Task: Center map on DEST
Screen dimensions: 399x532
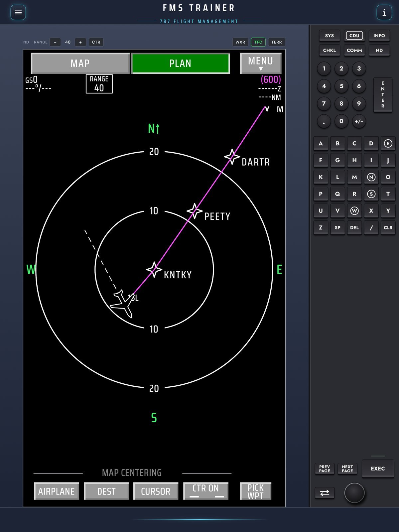Action: pyautogui.click(x=106, y=491)
